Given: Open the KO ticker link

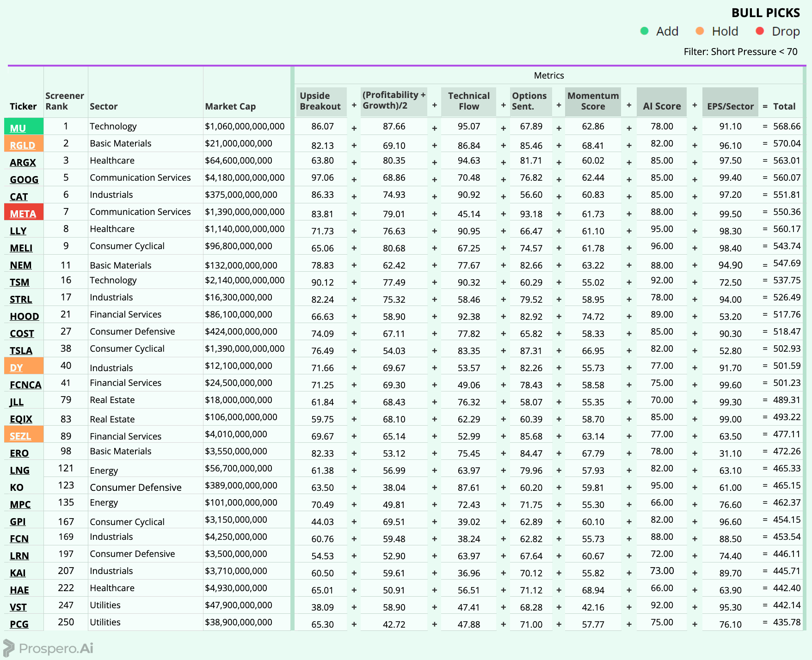Looking at the screenshot, I should [17, 487].
